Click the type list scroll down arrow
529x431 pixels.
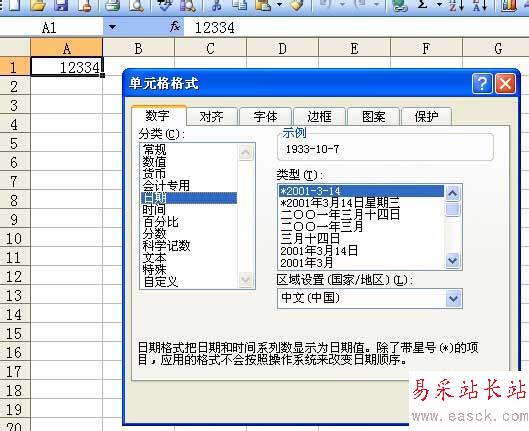[452, 260]
